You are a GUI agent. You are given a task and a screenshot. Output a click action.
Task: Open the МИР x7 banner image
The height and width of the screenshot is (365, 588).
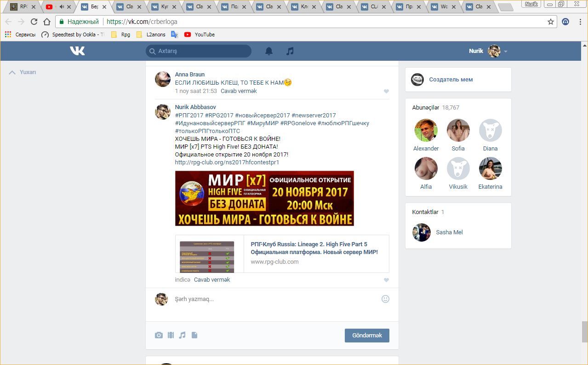tap(264, 198)
